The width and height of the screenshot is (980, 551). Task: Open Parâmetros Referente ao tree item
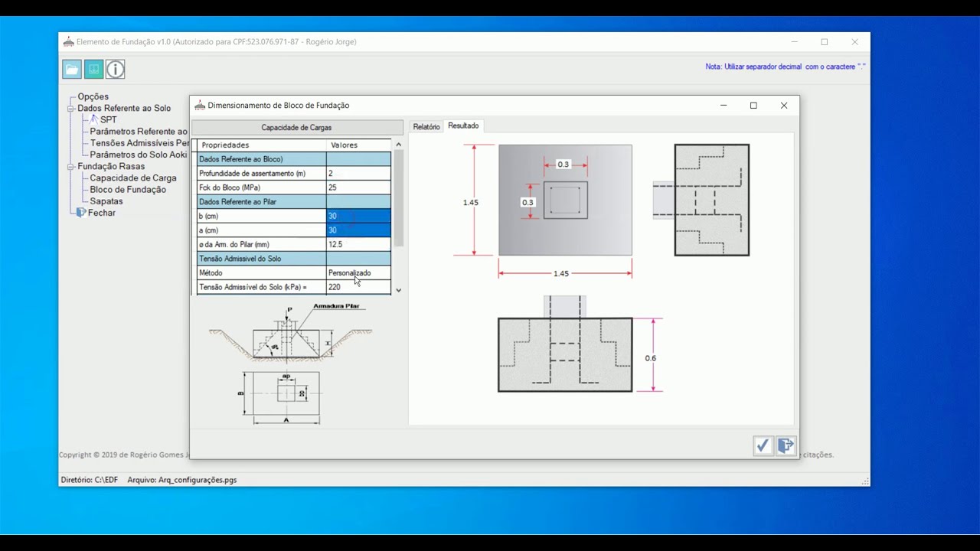click(x=139, y=132)
